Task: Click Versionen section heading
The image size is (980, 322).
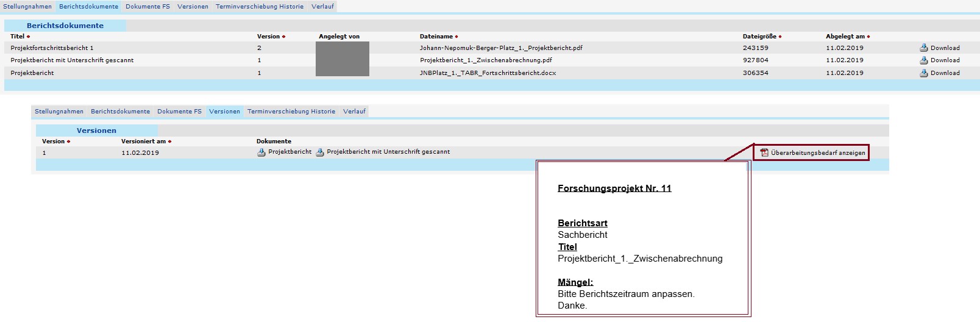Action: pos(96,131)
